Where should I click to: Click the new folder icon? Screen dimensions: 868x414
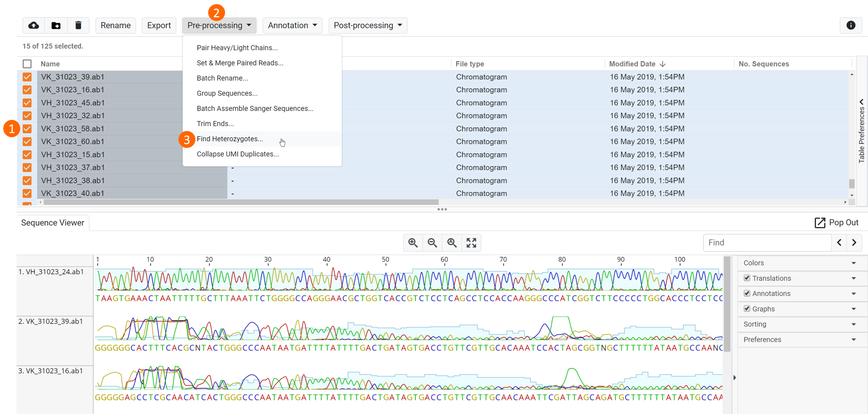(56, 26)
